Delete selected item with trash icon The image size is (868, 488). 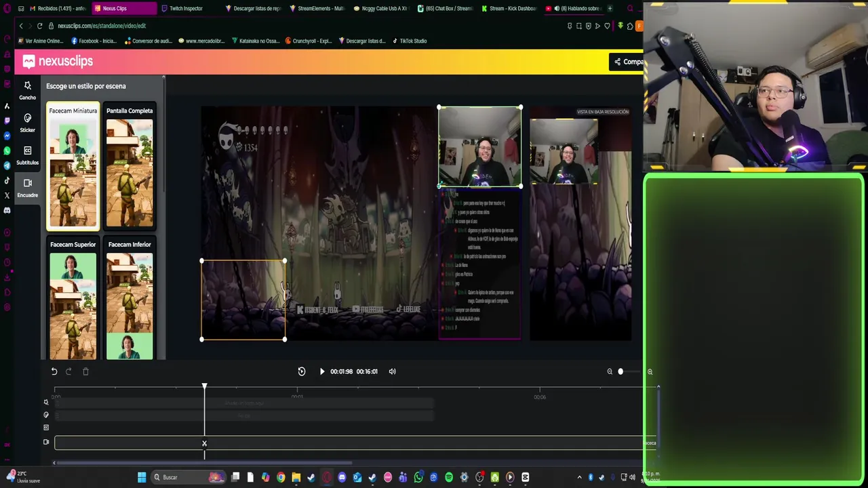pos(85,371)
